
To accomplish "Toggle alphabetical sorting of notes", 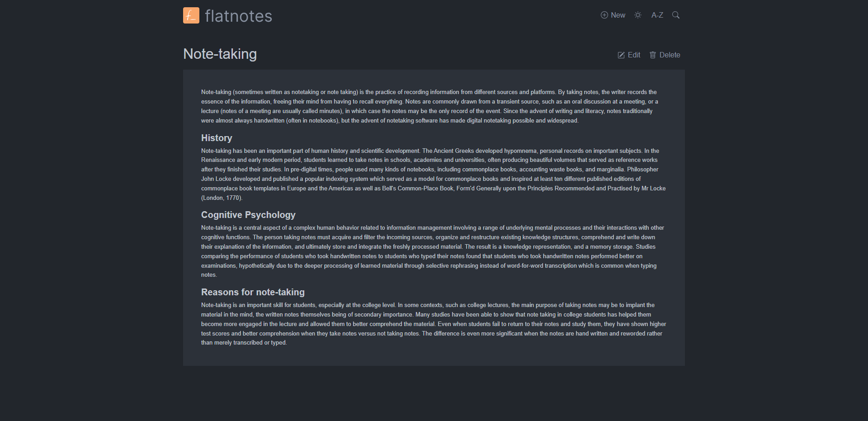I will point(657,15).
